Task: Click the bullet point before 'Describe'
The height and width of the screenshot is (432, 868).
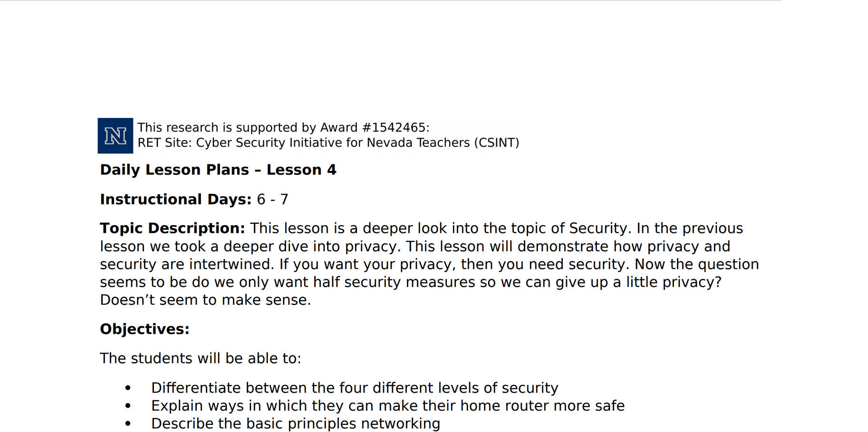Action: click(128, 424)
